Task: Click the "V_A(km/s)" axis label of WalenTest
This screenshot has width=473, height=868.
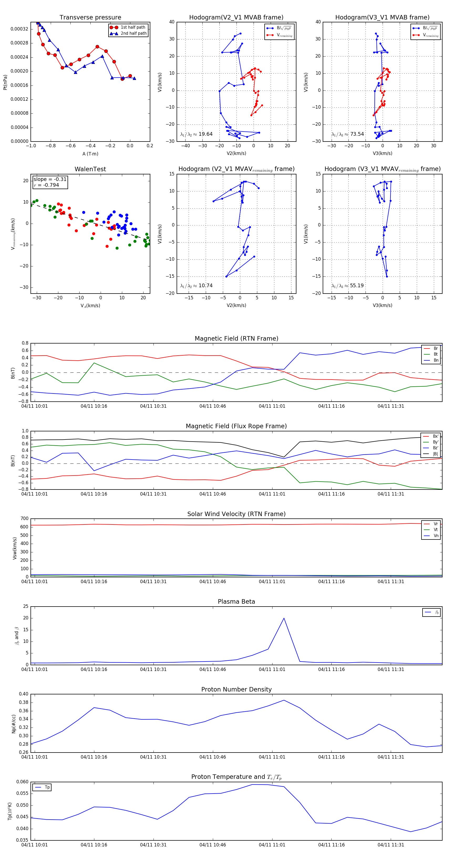Action: tap(90, 306)
